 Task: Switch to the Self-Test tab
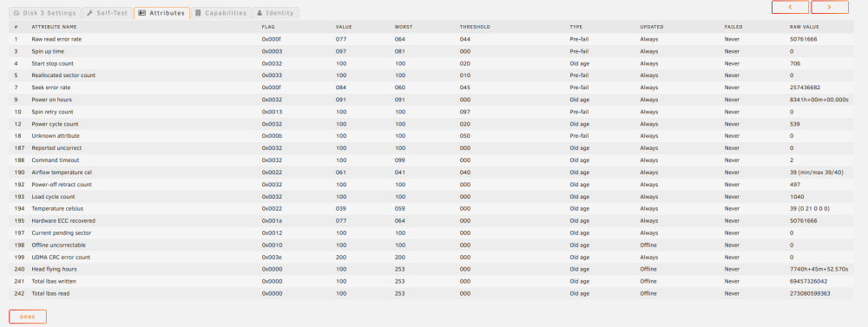point(108,13)
